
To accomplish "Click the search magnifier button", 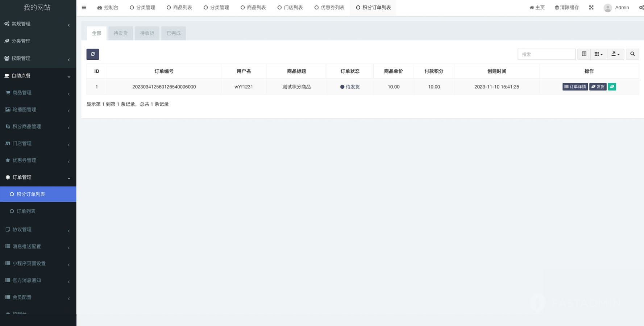I will [x=632, y=54].
